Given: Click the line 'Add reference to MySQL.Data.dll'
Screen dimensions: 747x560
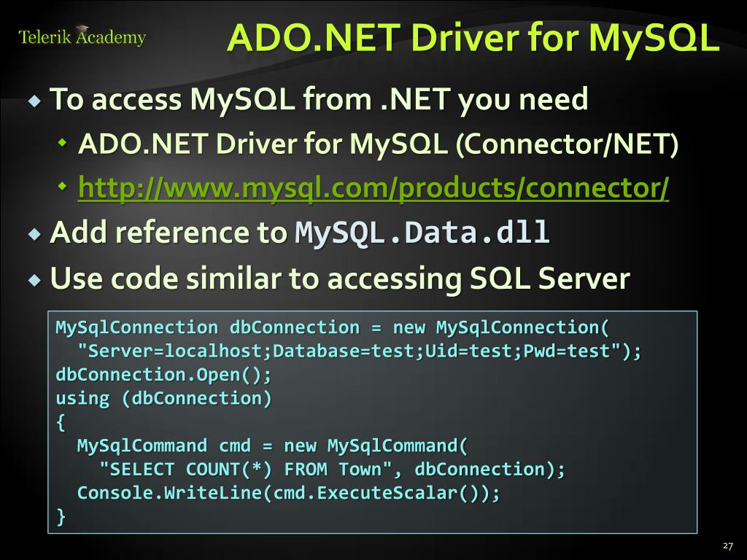Looking at the screenshot, I should (300, 233).
